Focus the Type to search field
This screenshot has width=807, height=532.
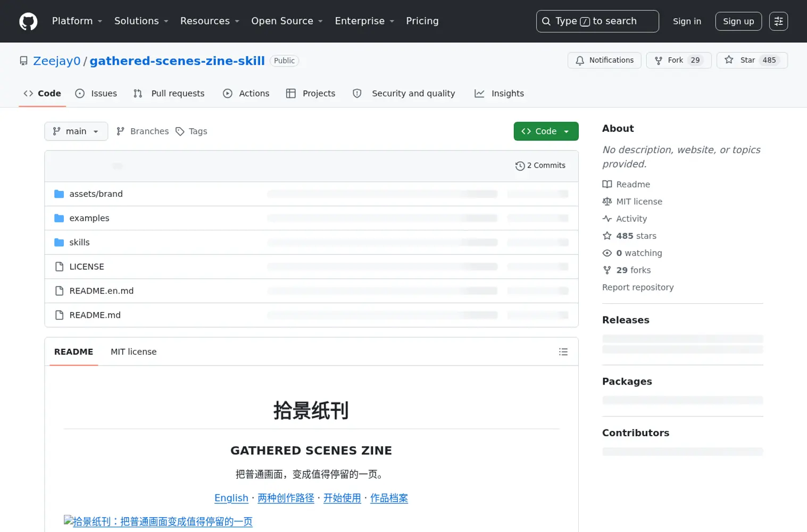[x=597, y=21]
